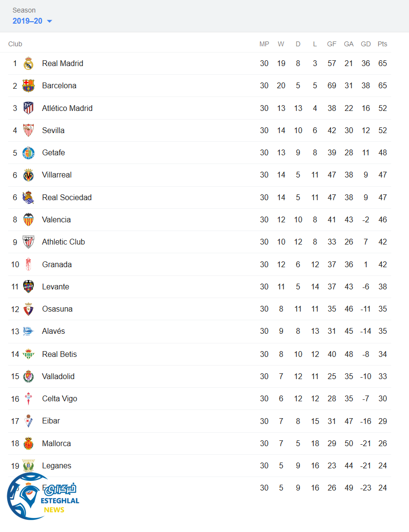Click the GD column header
Screen dimensions: 409x532
point(366,44)
